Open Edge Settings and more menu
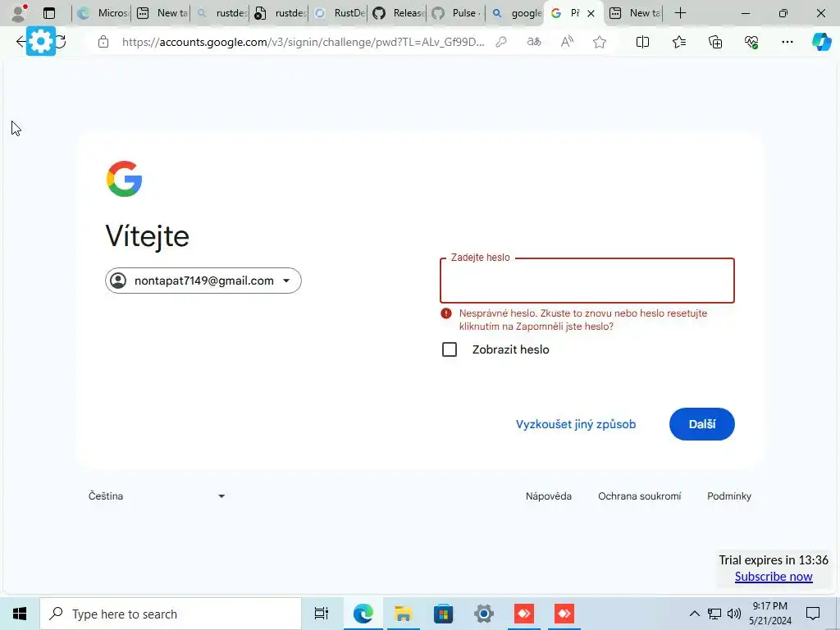840x630 pixels. pyautogui.click(x=787, y=42)
